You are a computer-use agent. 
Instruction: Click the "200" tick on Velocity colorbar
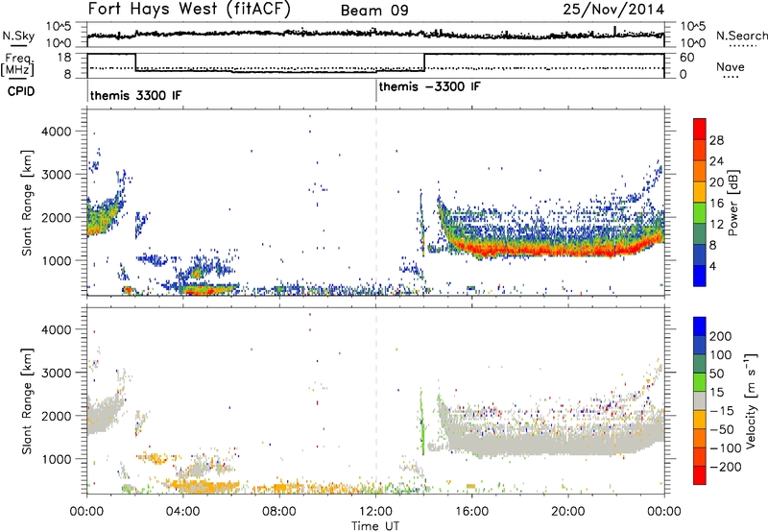pyautogui.click(x=721, y=336)
